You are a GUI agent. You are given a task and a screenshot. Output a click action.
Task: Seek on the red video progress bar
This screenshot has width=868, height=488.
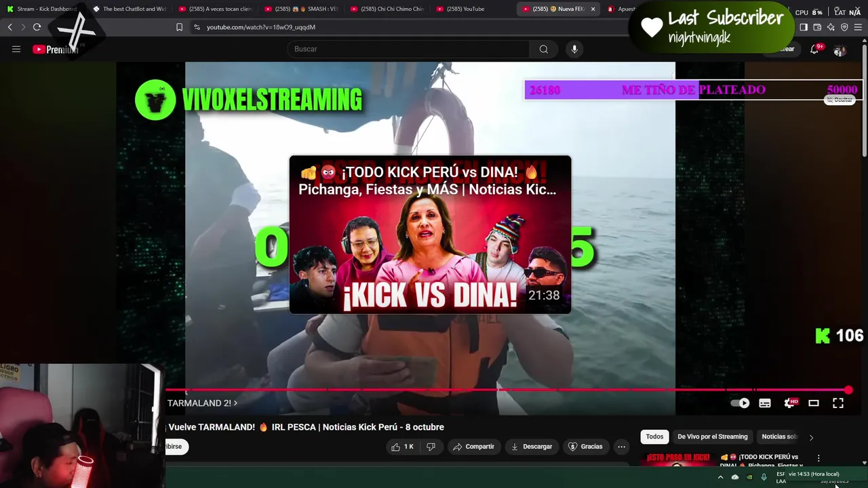(x=507, y=390)
